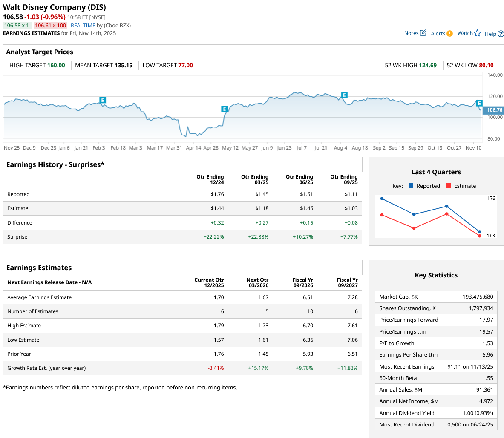Click the LOW TARGET 77.00 value

pos(185,65)
